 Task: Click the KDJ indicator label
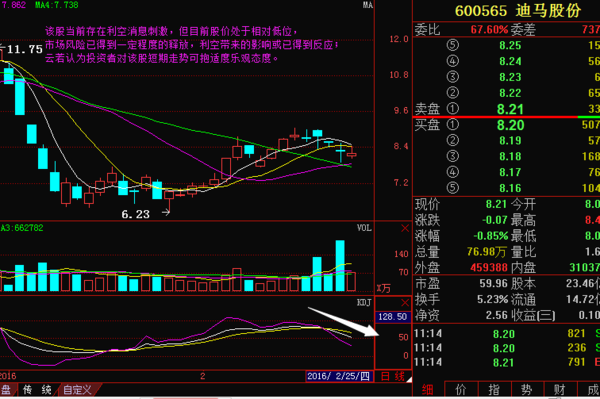coord(364,303)
